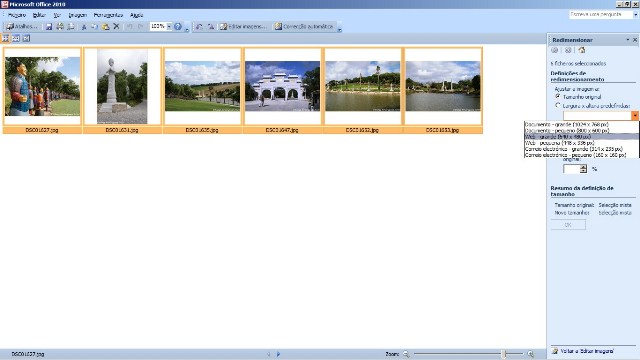Switch to thumbnail view icon
640x360 pixels.
coord(5,38)
